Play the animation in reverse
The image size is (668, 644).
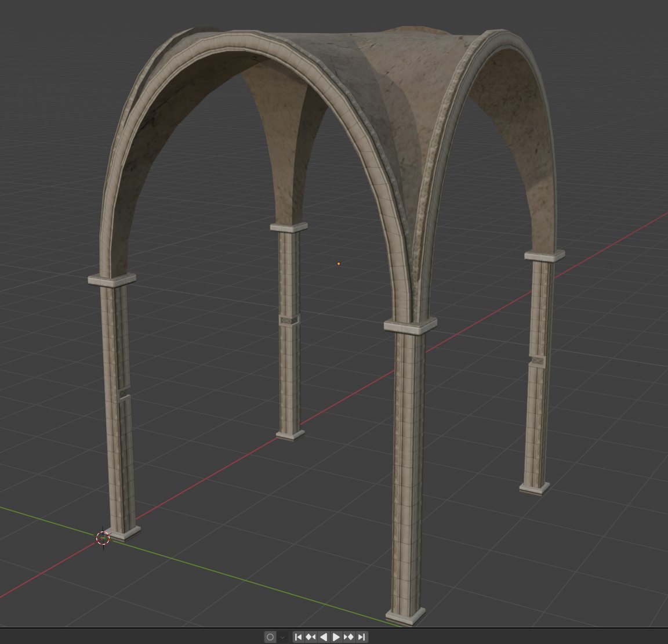coord(324,637)
